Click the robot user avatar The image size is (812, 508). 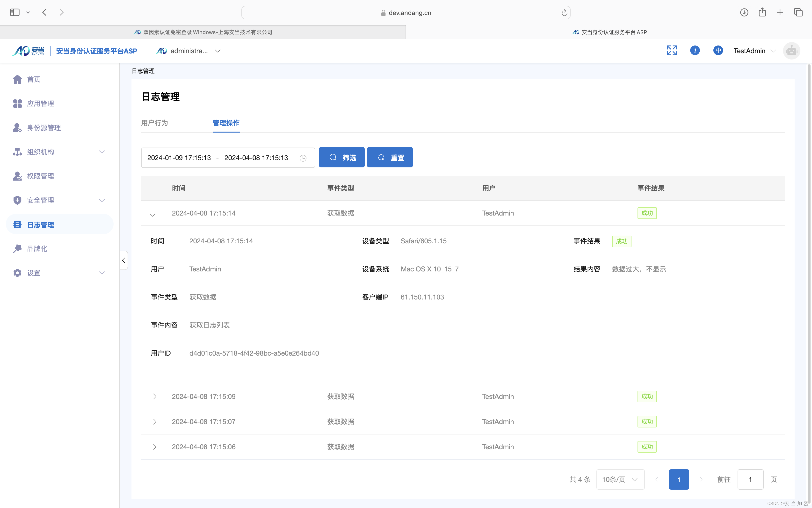tap(791, 51)
